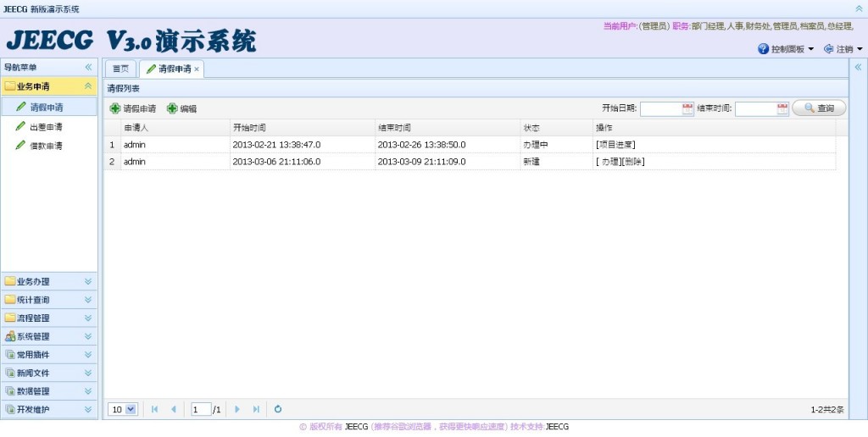The image size is (868, 437).
Task: Select the 办理中 status cell
Action: point(556,144)
